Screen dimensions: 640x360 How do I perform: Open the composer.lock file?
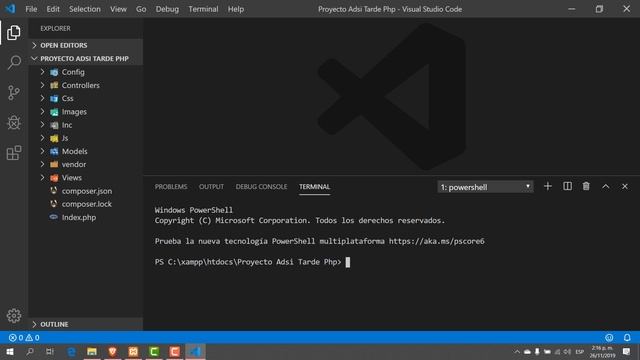point(86,204)
